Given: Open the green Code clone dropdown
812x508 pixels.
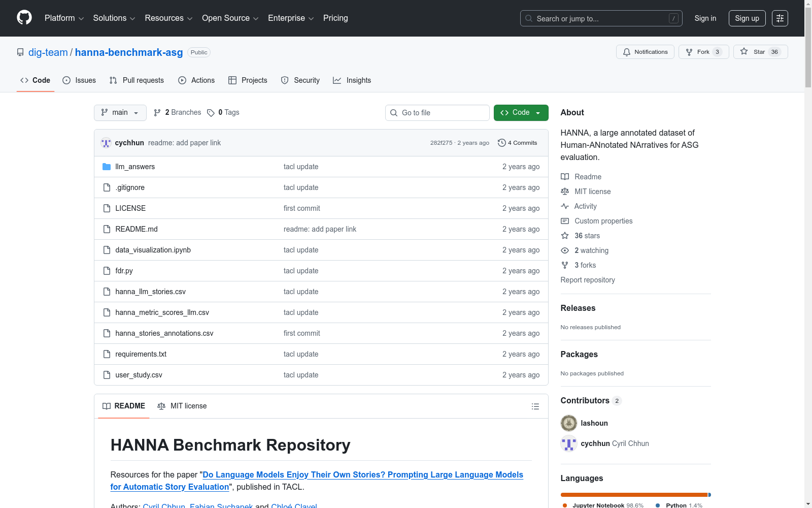Looking at the screenshot, I should 521,113.
